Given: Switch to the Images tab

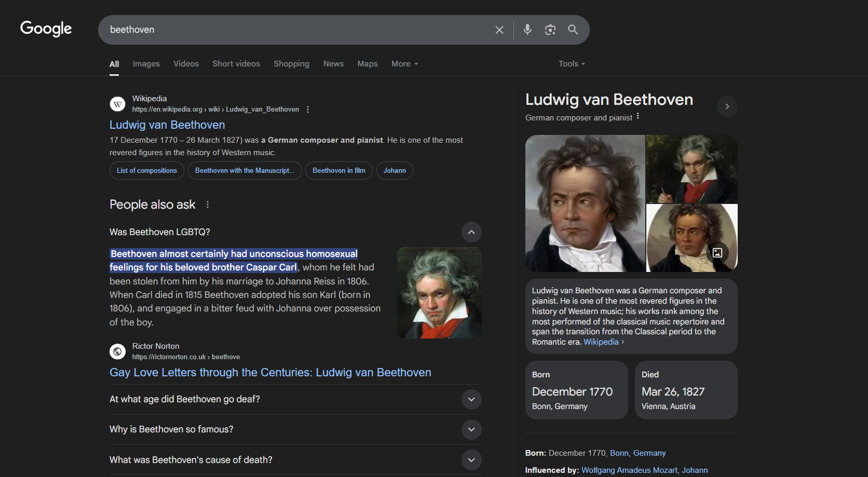Looking at the screenshot, I should tap(146, 64).
